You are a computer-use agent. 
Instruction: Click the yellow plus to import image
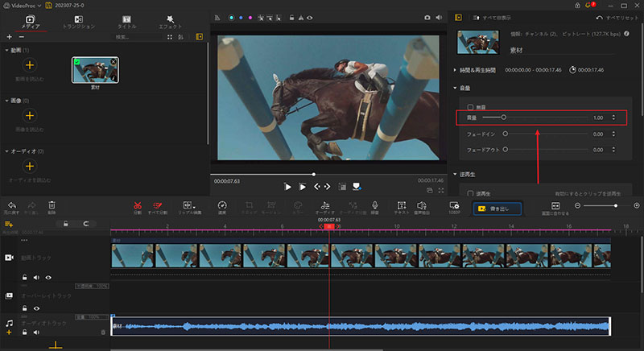click(x=30, y=116)
